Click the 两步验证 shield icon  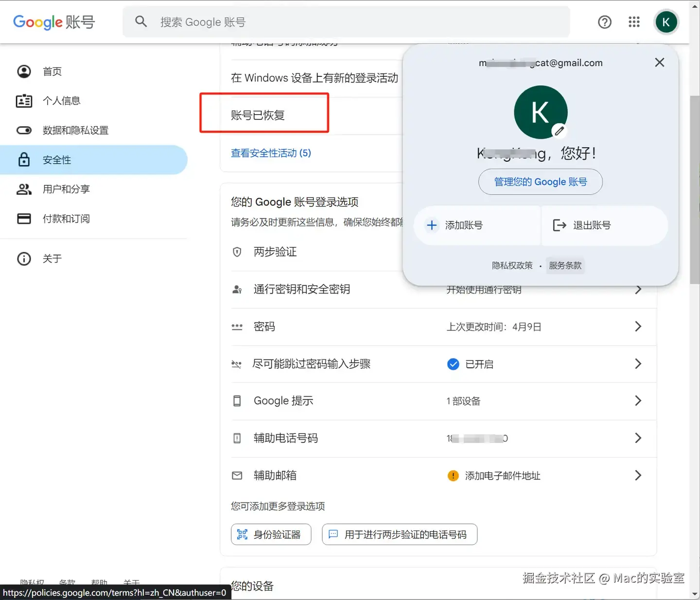click(x=237, y=252)
